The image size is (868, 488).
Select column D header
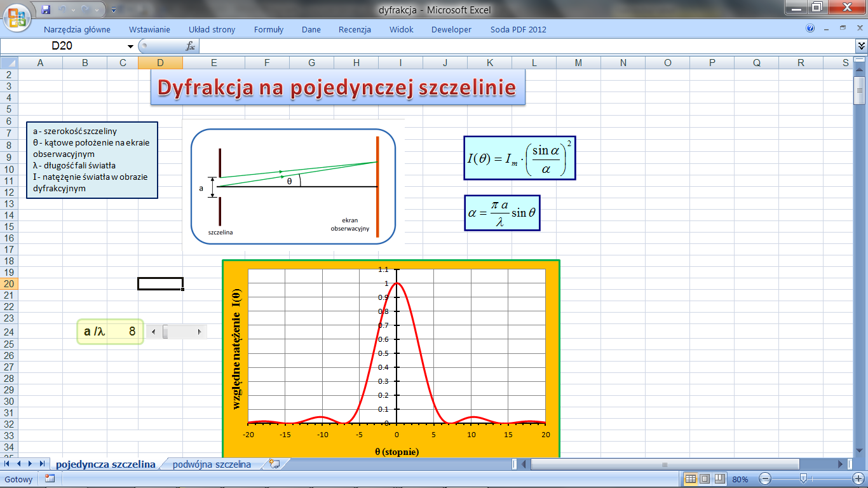click(160, 62)
